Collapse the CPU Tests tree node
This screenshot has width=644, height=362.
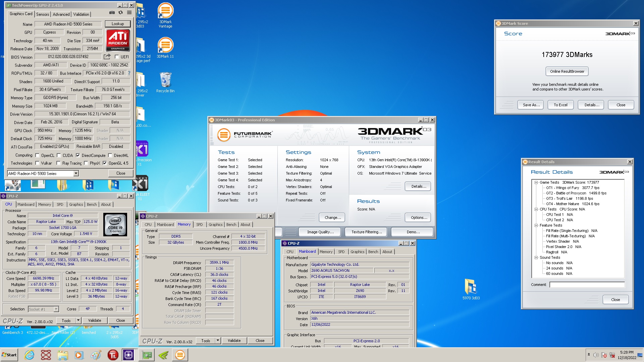536,209
